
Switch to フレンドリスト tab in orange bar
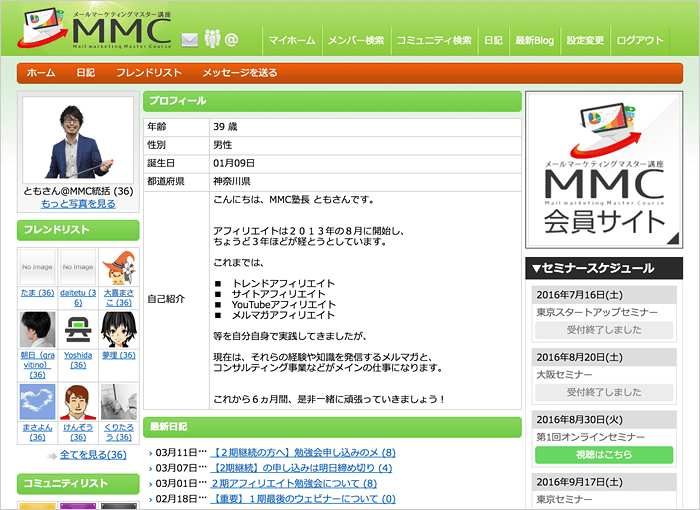point(148,73)
